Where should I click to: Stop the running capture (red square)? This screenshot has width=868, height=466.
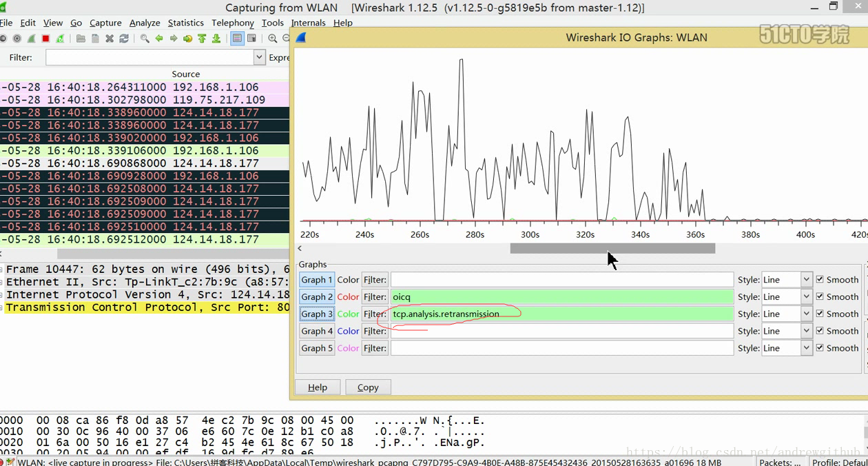coord(45,39)
